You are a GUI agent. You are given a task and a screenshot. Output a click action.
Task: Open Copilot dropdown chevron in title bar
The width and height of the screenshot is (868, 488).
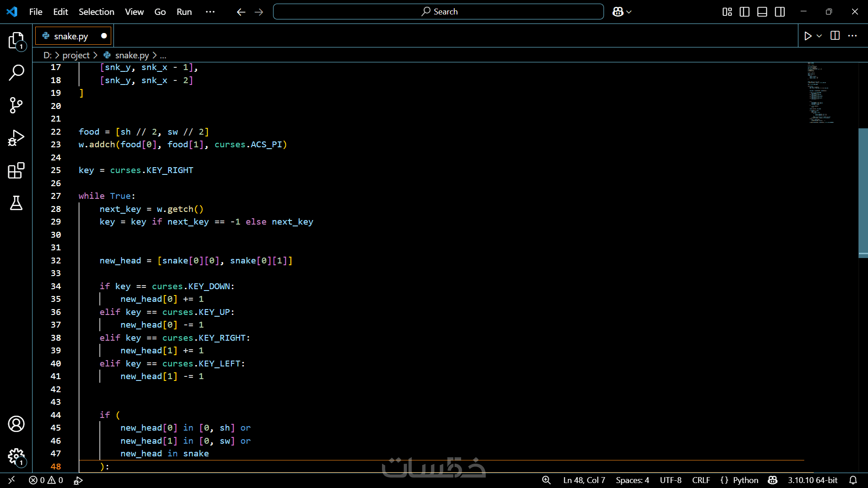coord(629,12)
